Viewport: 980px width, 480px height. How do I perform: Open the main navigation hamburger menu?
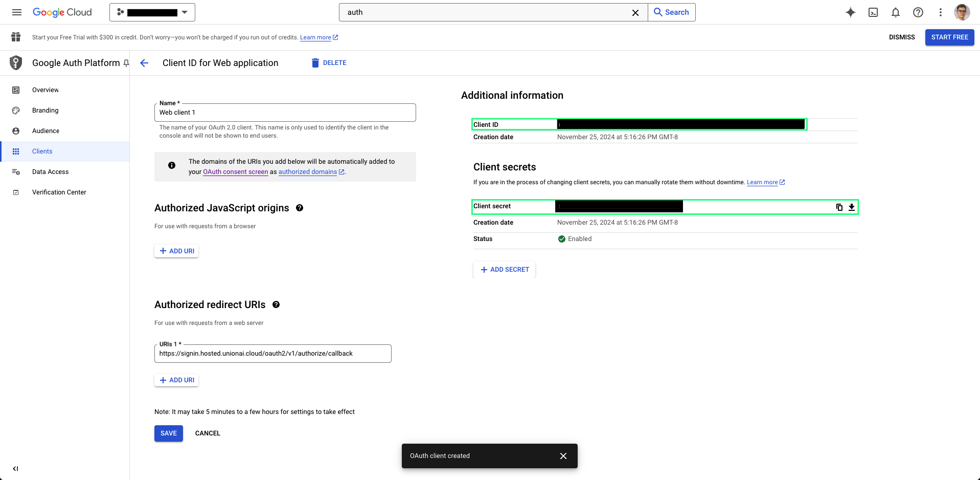(17, 12)
